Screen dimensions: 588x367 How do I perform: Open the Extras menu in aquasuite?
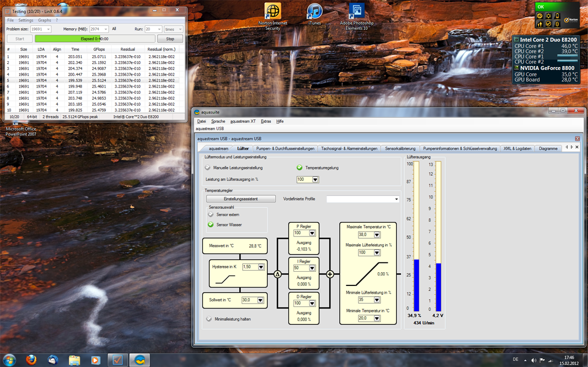(266, 121)
